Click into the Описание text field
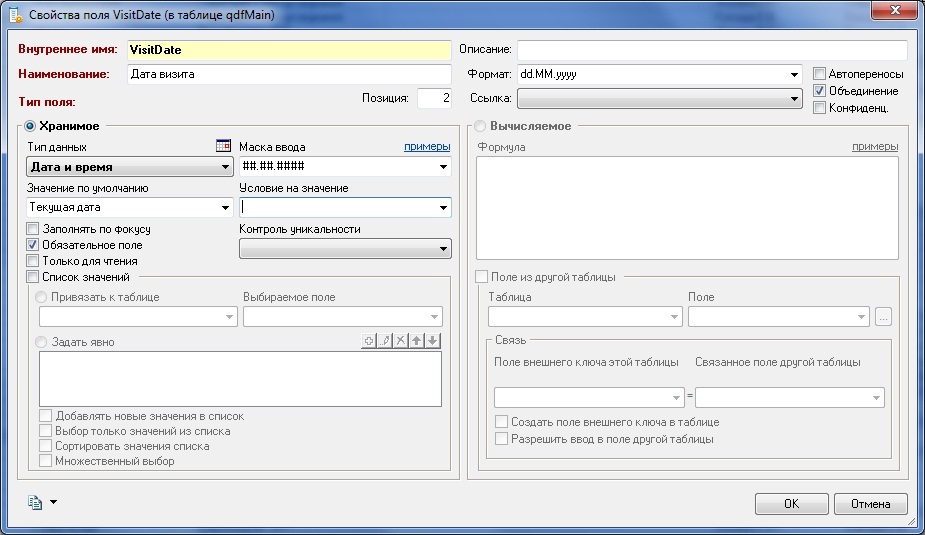Viewport: 925px width, 535px height. (x=711, y=50)
